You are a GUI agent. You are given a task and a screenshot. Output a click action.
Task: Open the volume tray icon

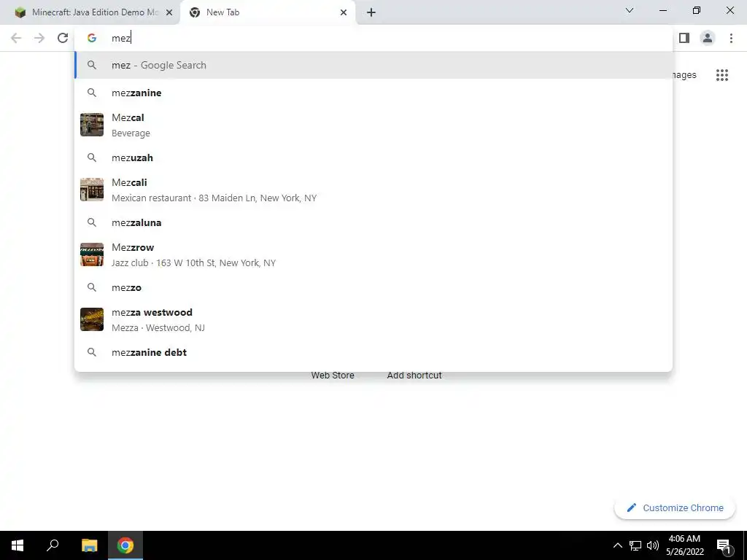653,545
